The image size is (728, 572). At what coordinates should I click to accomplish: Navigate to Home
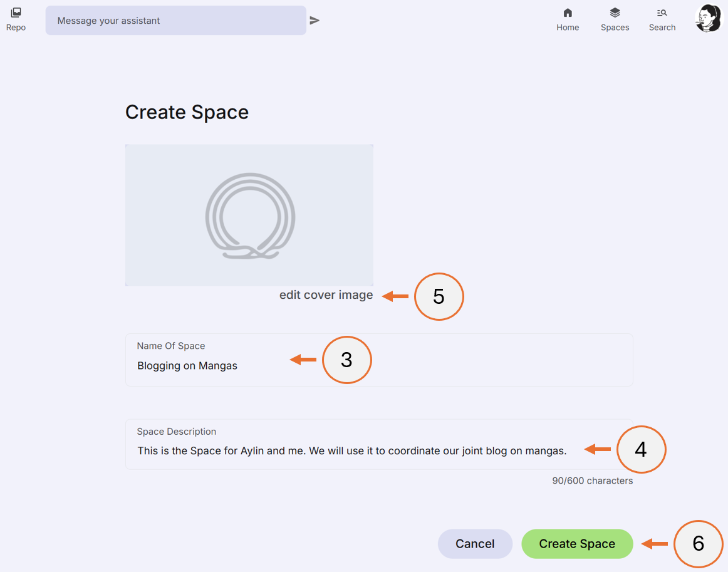pos(568,19)
